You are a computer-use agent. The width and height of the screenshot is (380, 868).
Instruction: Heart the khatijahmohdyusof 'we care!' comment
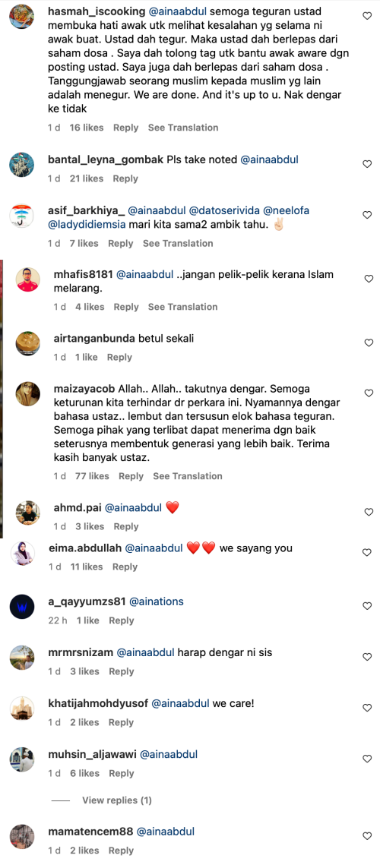point(367,708)
